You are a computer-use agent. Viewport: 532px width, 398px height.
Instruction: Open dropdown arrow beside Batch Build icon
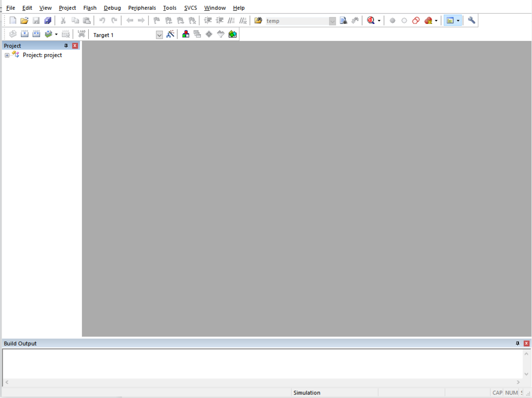coord(56,35)
